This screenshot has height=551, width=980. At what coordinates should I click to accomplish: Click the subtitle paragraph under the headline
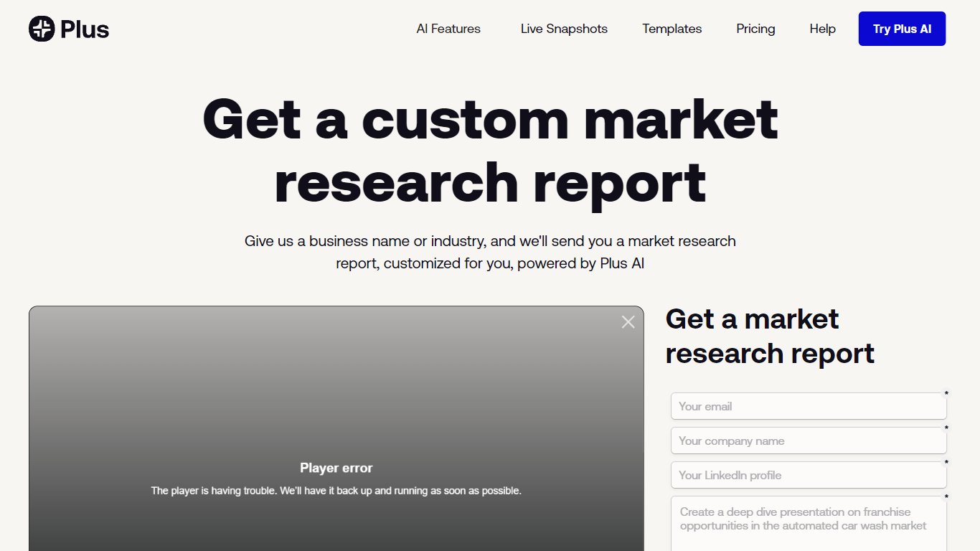pos(490,252)
